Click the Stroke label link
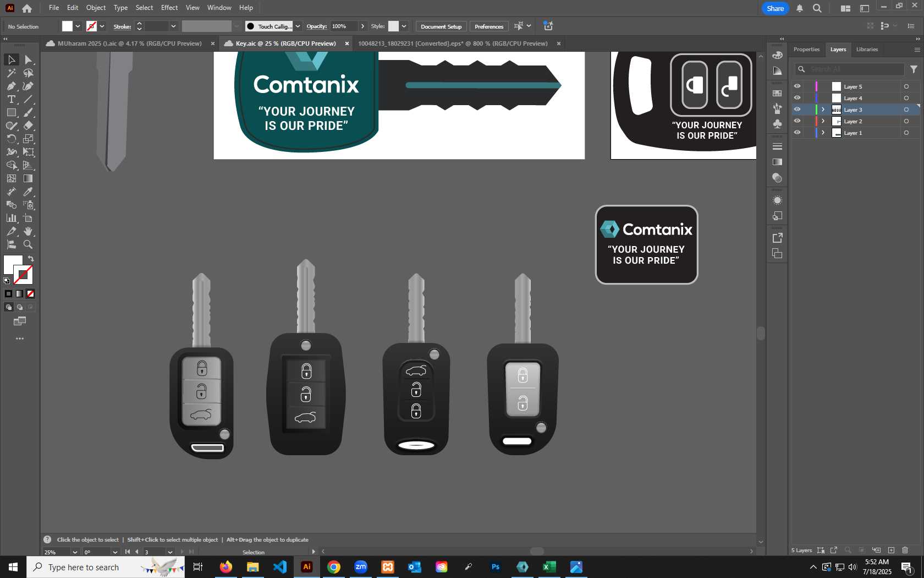The width and height of the screenshot is (924, 578). (122, 26)
